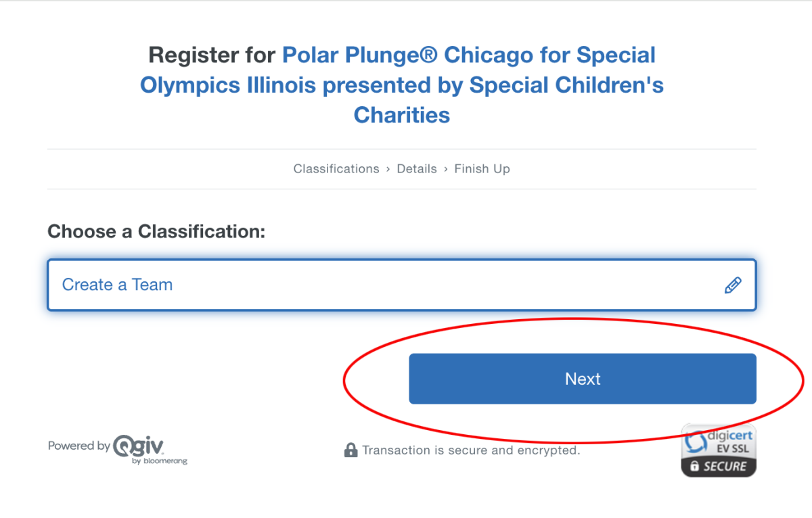This screenshot has height=518, width=812.
Task: Click the Qgiv logo
Action: coord(138,446)
